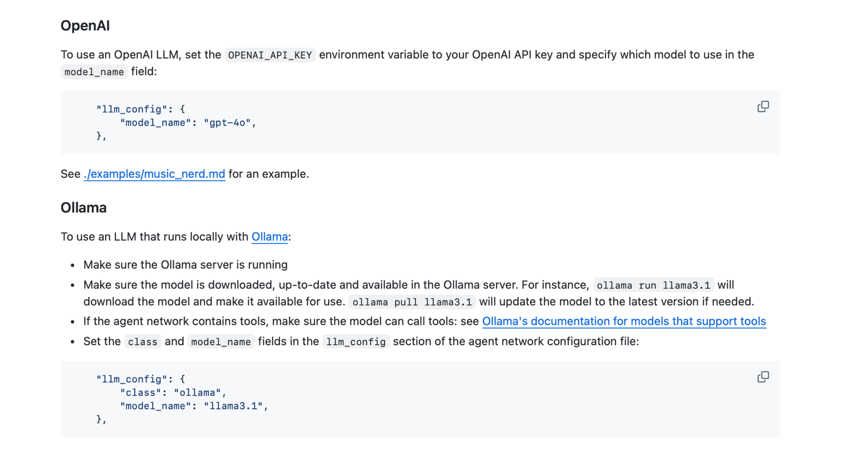
Task: Open Ollama's documentation for models supporting tools
Action: click(624, 321)
